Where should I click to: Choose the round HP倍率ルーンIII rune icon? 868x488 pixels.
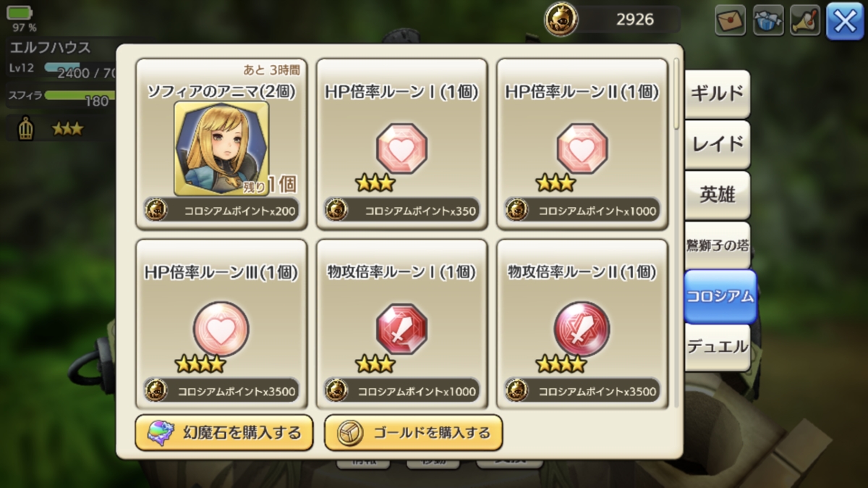point(221,329)
